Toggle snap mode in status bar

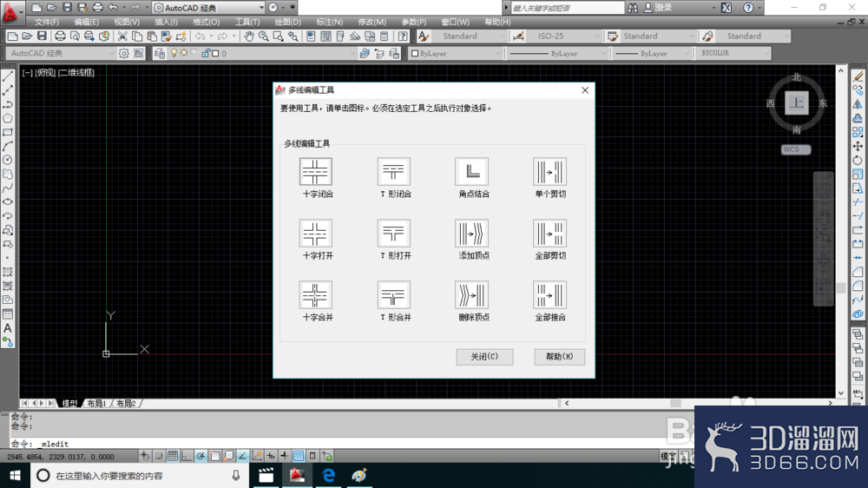coord(159,456)
